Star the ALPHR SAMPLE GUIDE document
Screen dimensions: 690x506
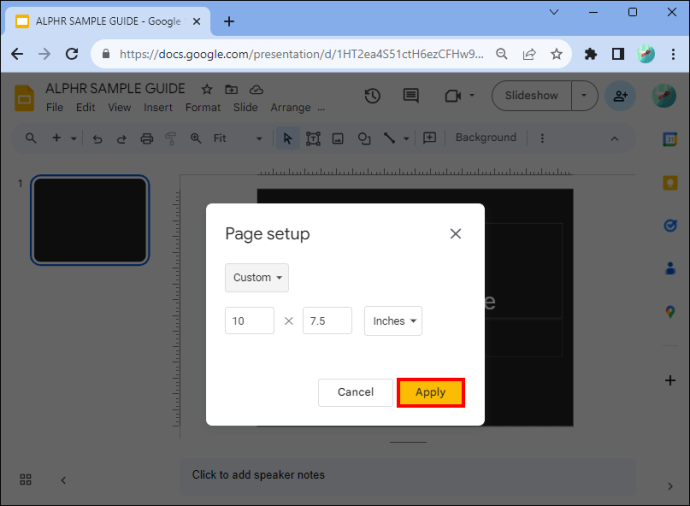(207, 89)
